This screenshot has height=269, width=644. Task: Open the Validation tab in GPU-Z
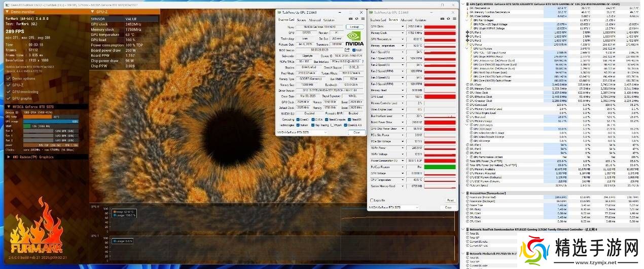pyautogui.click(x=328, y=20)
